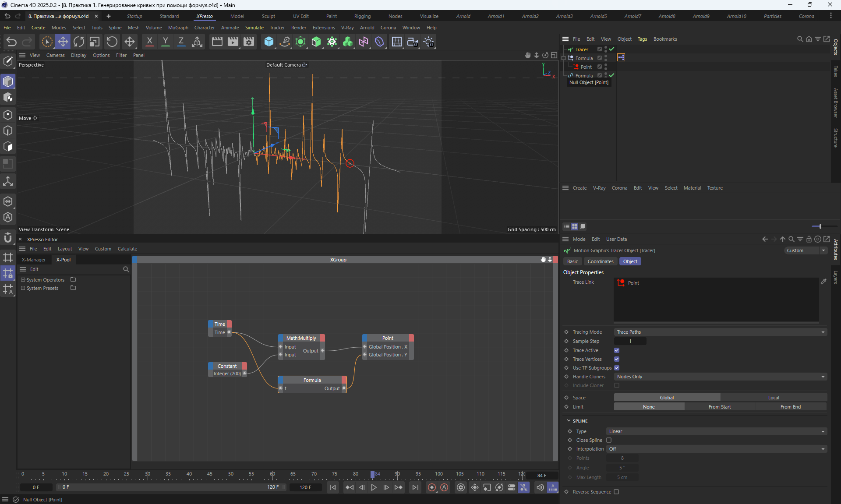Open the Handle Cloners dropdown
The height and width of the screenshot is (504, 841).
tap(720, 377)
